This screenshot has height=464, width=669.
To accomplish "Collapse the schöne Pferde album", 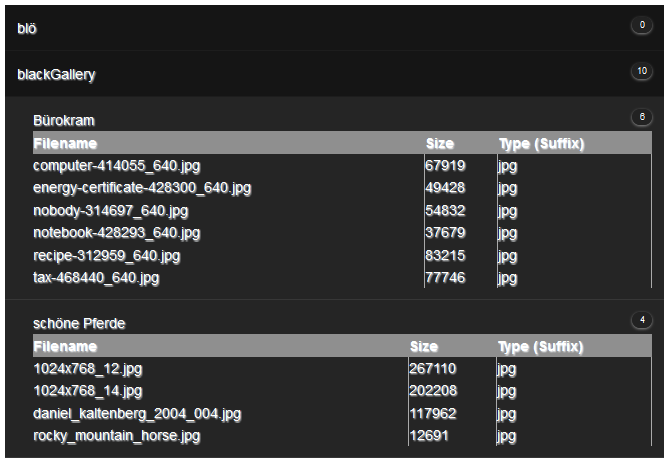I will pyautogui.click(x=79, y=324).
